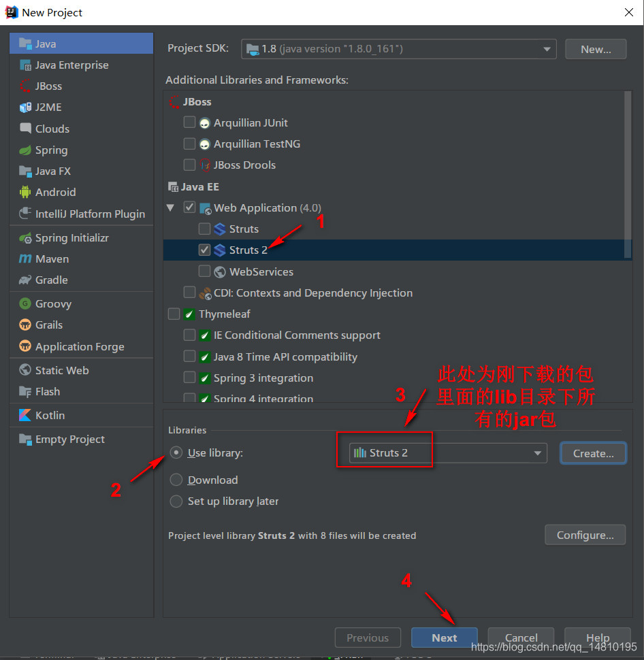Select Application Forge icon
The height and width of the screenshot is (660, 644).
25,346
